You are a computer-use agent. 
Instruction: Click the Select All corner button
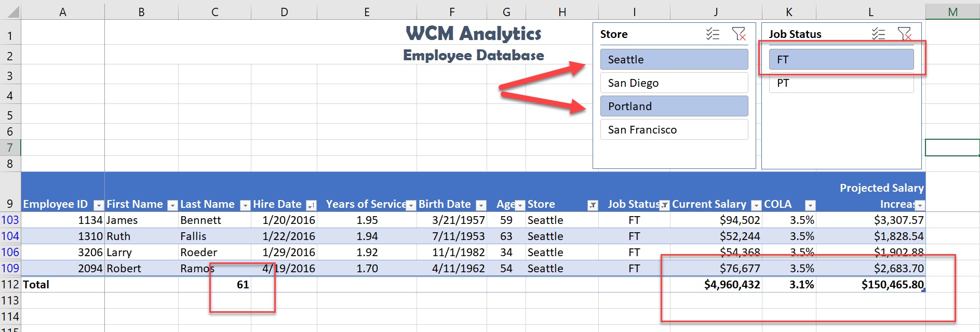tap(10, 11)
